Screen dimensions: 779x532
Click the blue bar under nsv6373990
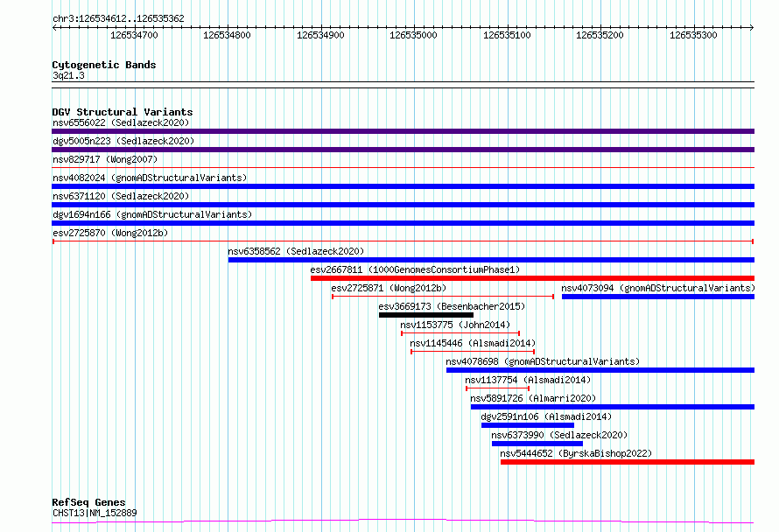click(537, 444)
